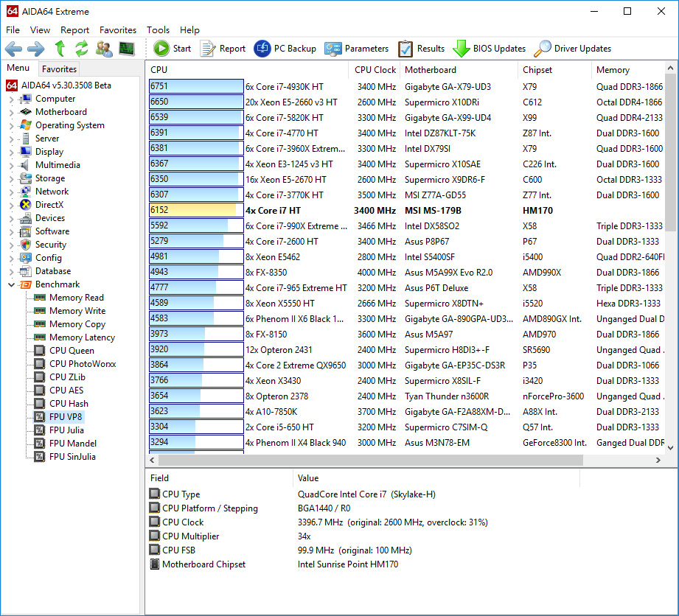This screenshot has height=616, width=679.
Task: Open benchmark Parameters
Action: pyautogui.click(x=356, y=49)
